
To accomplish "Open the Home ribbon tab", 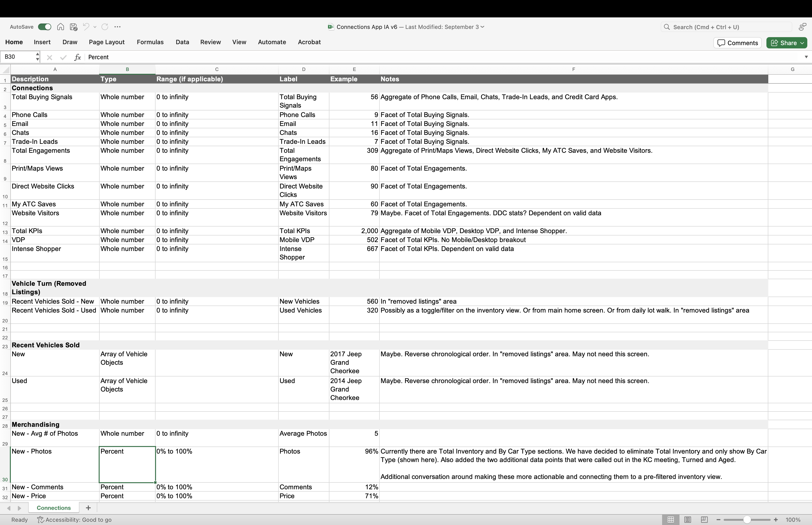I will point(14,42).
